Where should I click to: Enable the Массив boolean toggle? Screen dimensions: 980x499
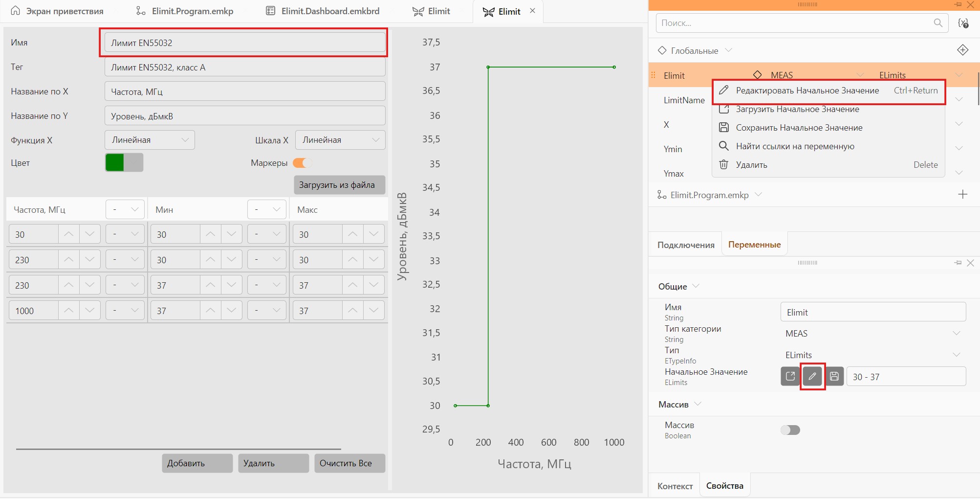[790, 430]
